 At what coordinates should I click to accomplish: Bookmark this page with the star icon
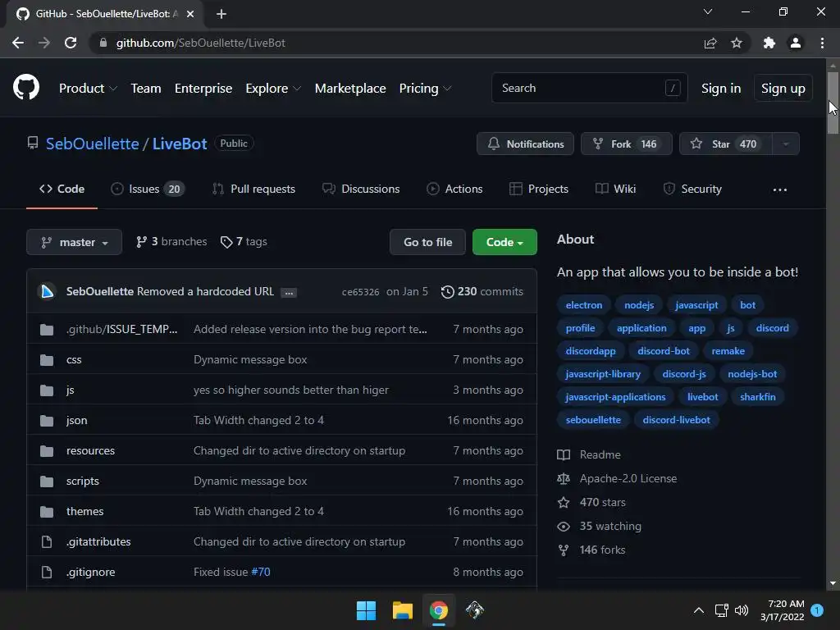click(737, 43)
